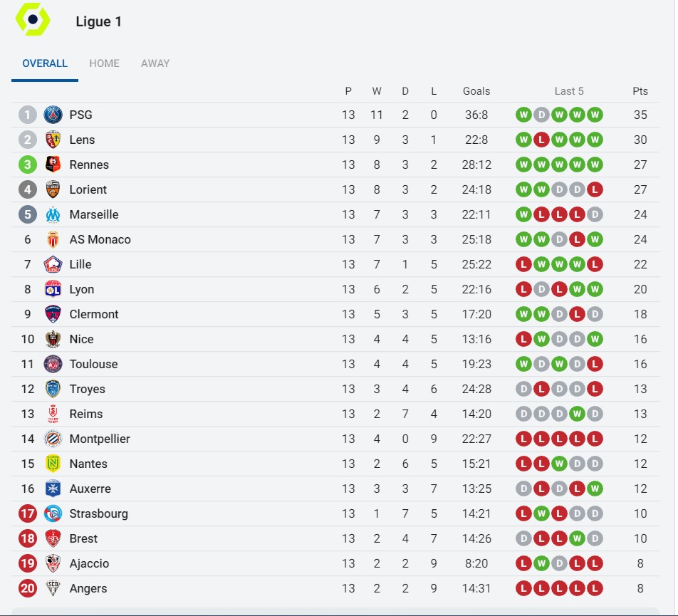Click the Marseille club crest

point(53,214)
